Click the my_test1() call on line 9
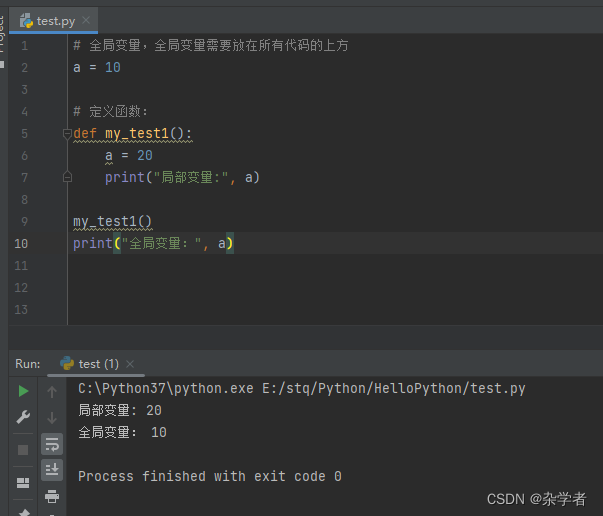 tap(112, 222)
